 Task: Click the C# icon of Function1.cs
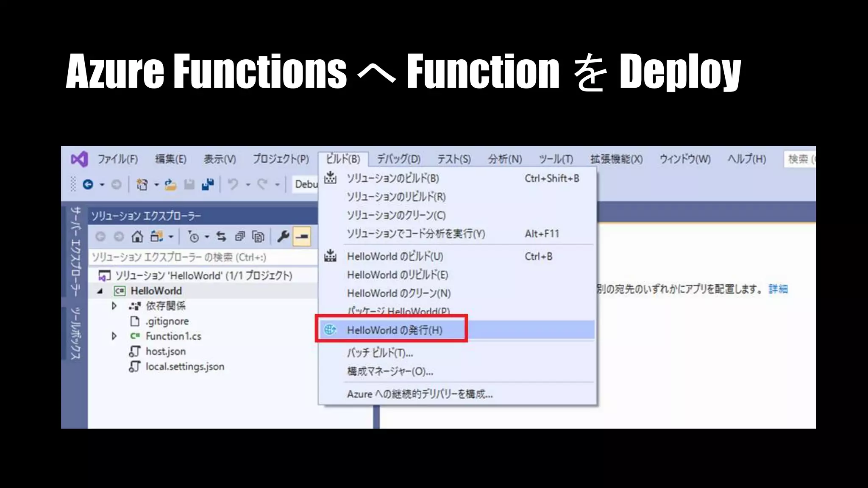pos(135,336)
